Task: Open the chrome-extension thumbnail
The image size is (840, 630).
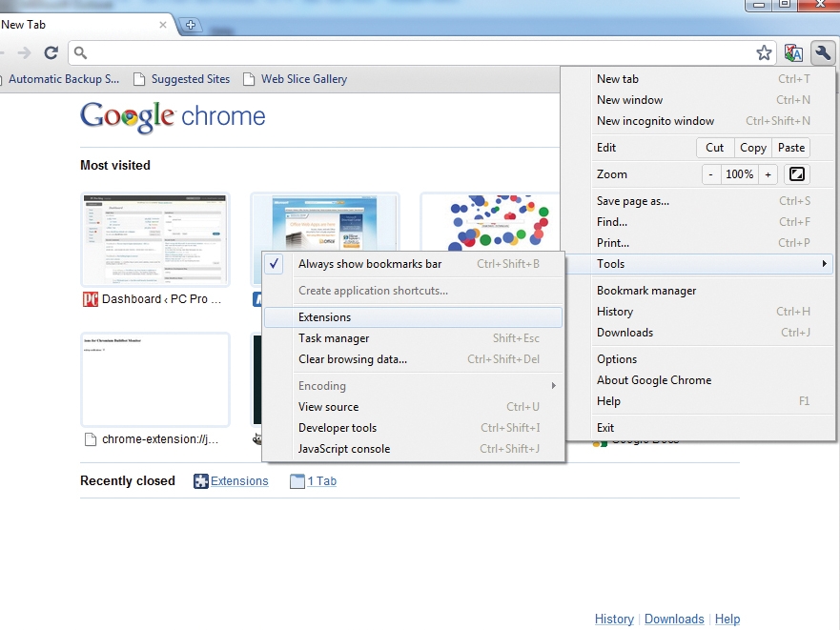Action: [155, 379]
